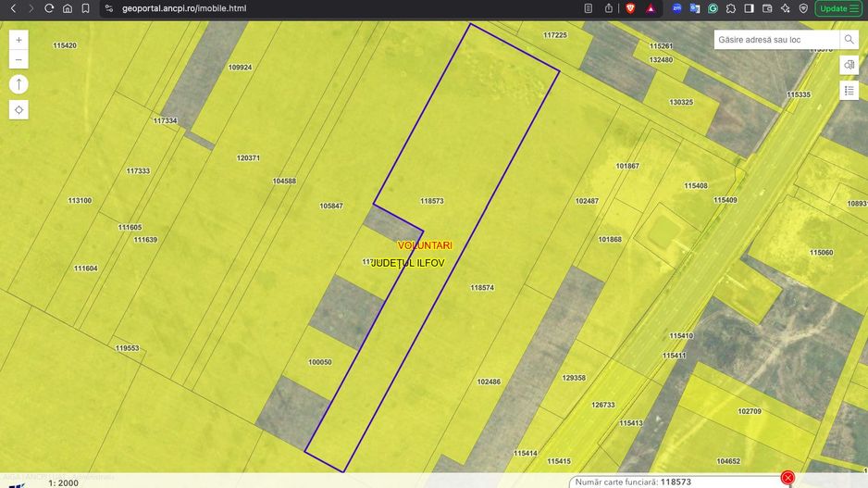Close the cadastral info popup

(x=787, y=478)
